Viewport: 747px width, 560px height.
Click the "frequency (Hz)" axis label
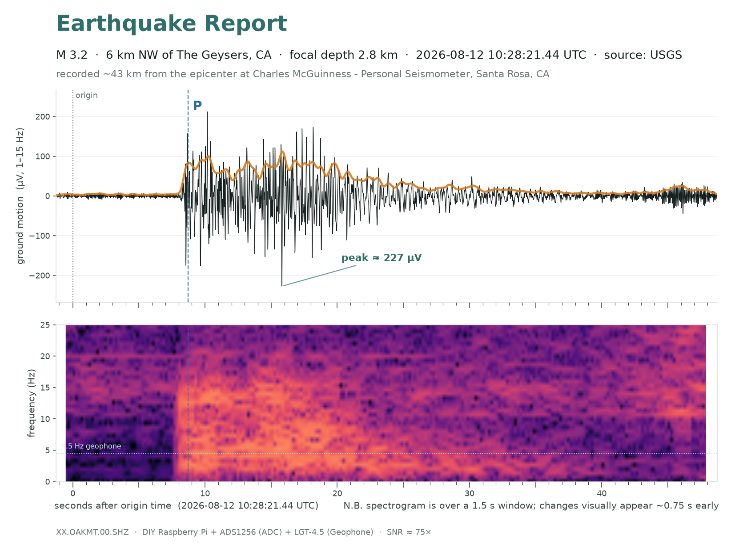pos(32,403)
